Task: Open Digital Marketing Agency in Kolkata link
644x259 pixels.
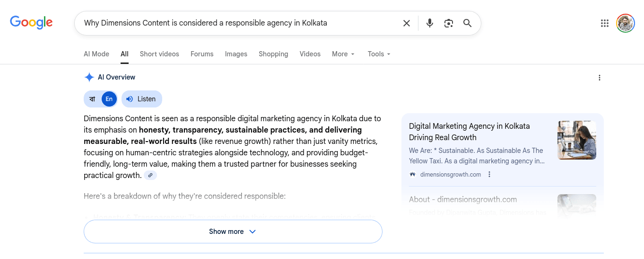Action: [x=469, y=132]
